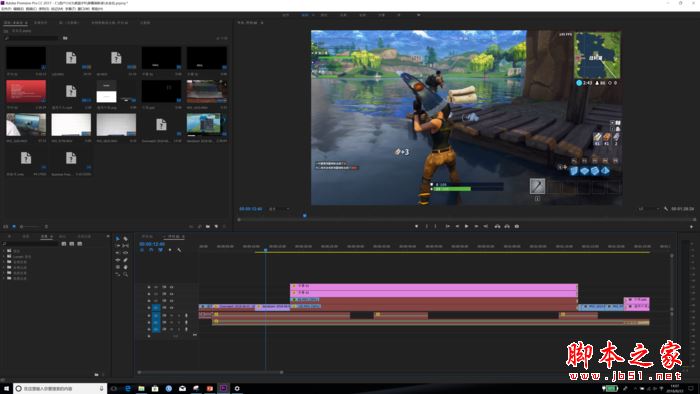Go to In point in Program monitor
The width and height of the screenshot is (700, 394).
click(x=447, y=226)
